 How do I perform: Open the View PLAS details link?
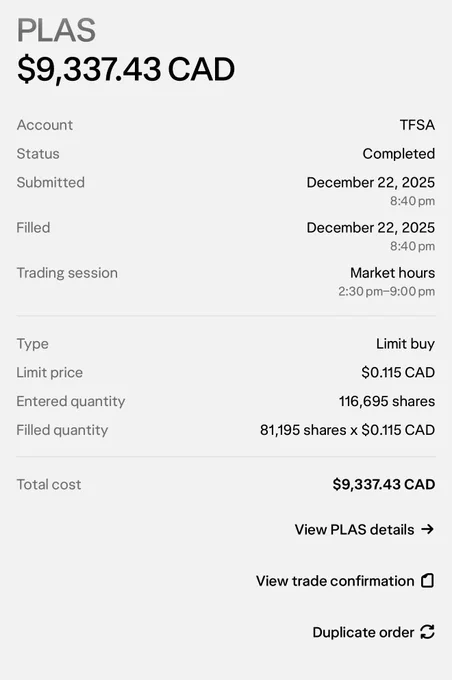(364, 529)
